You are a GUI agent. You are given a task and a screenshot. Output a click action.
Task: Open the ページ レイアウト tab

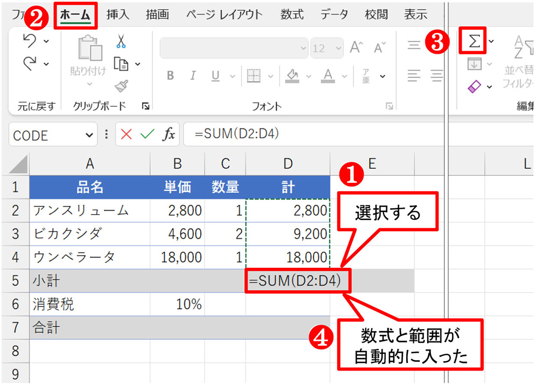(224, 15)
